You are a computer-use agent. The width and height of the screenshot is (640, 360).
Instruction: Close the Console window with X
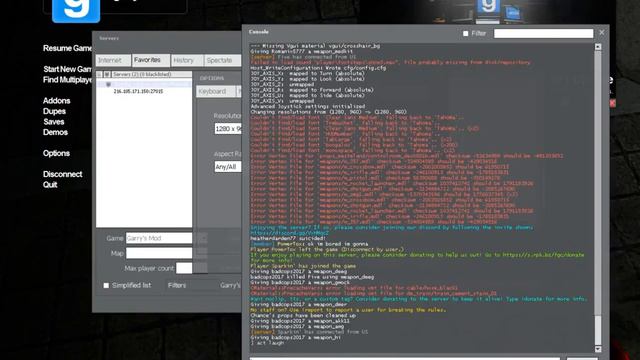click(x=602, y=33)
